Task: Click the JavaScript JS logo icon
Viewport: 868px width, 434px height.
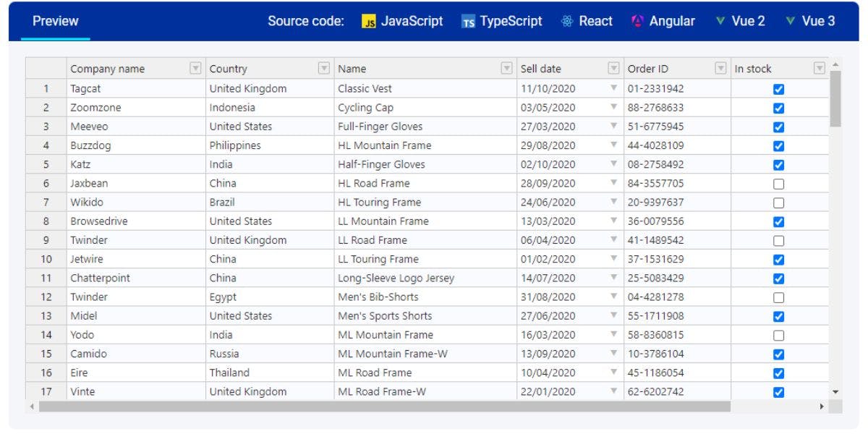Action: tap(367, 21)
